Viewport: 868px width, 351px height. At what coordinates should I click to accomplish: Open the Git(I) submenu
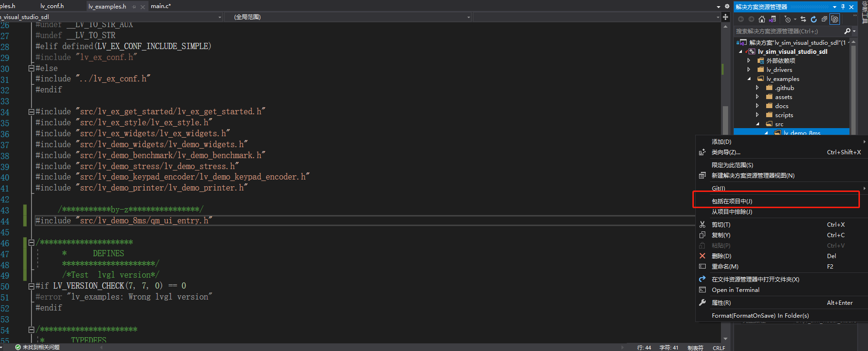tap(781, 188)
